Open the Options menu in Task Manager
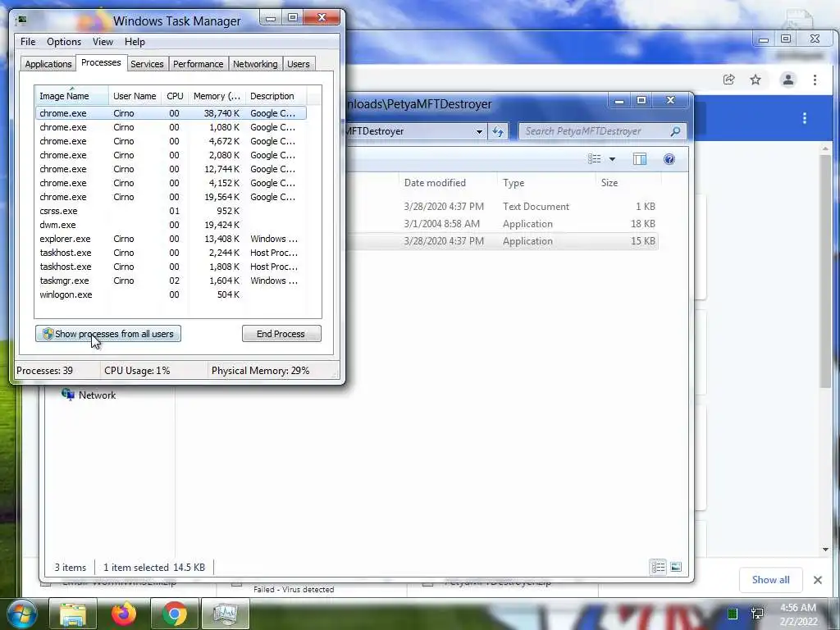This screenshot has height=630, width=840. pyautogui.click(x=64, y=42)
